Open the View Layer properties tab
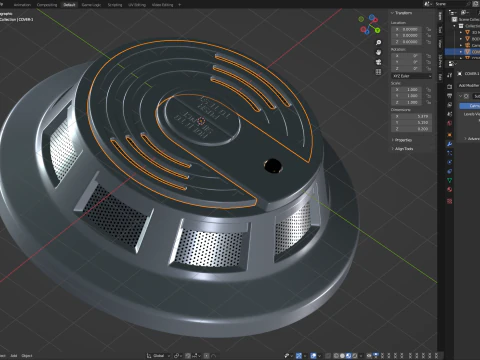 449,105
